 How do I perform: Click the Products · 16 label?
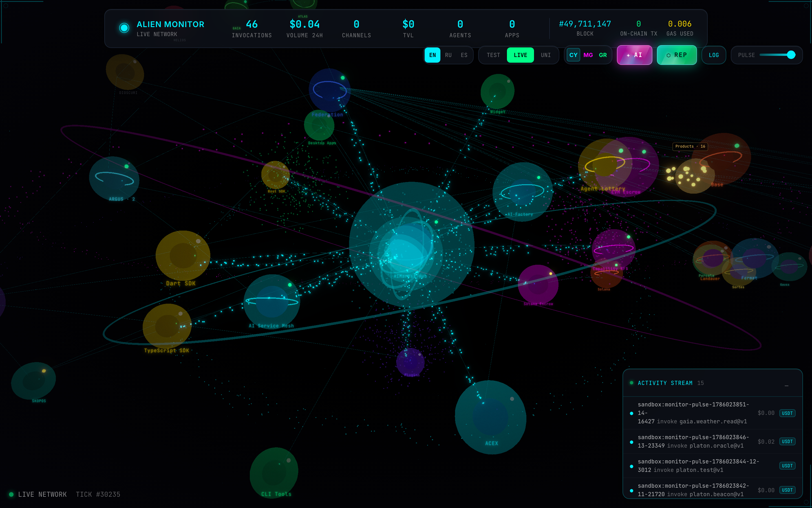[x=690, y=146]
